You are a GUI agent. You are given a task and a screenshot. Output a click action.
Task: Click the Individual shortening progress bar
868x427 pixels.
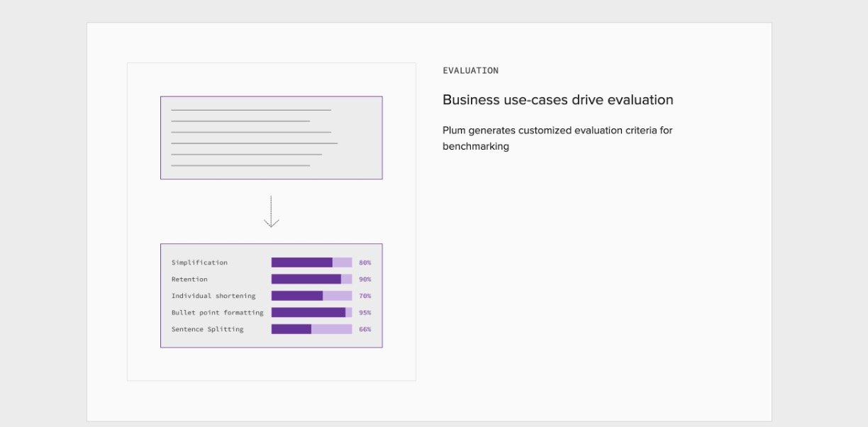point(311,296)
